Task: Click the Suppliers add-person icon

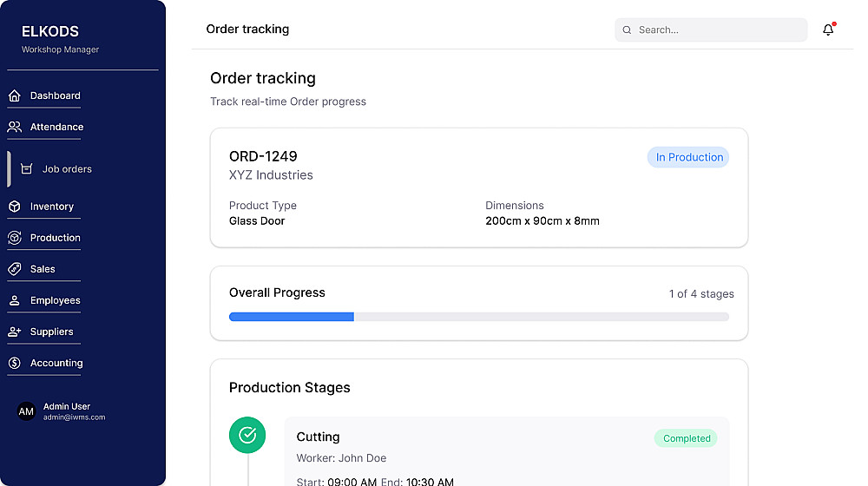Action: 14,332
